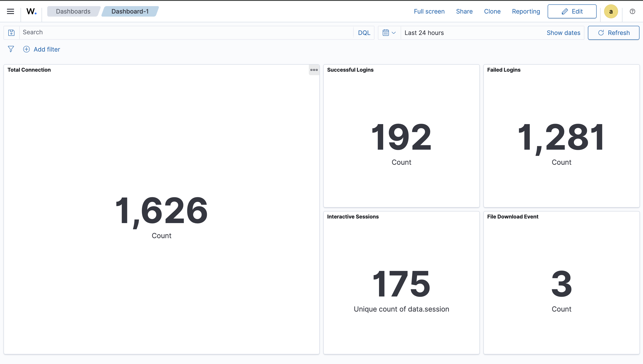Open the help question mark icon

(633, 11)
